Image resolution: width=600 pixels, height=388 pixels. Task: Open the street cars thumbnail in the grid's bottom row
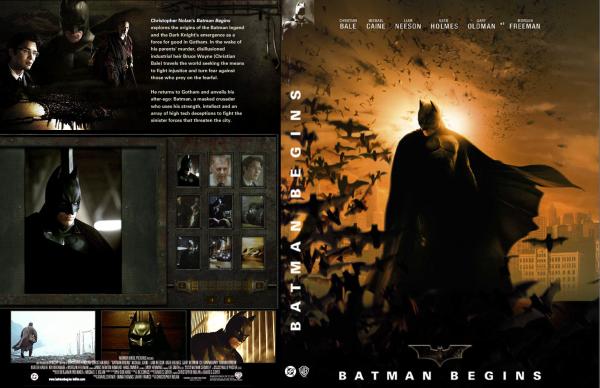tap(220, 252)
